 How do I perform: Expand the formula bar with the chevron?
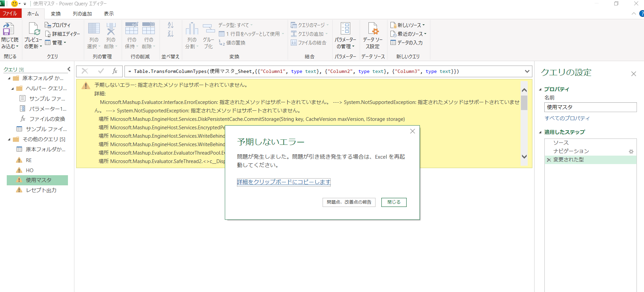[527, 71]
